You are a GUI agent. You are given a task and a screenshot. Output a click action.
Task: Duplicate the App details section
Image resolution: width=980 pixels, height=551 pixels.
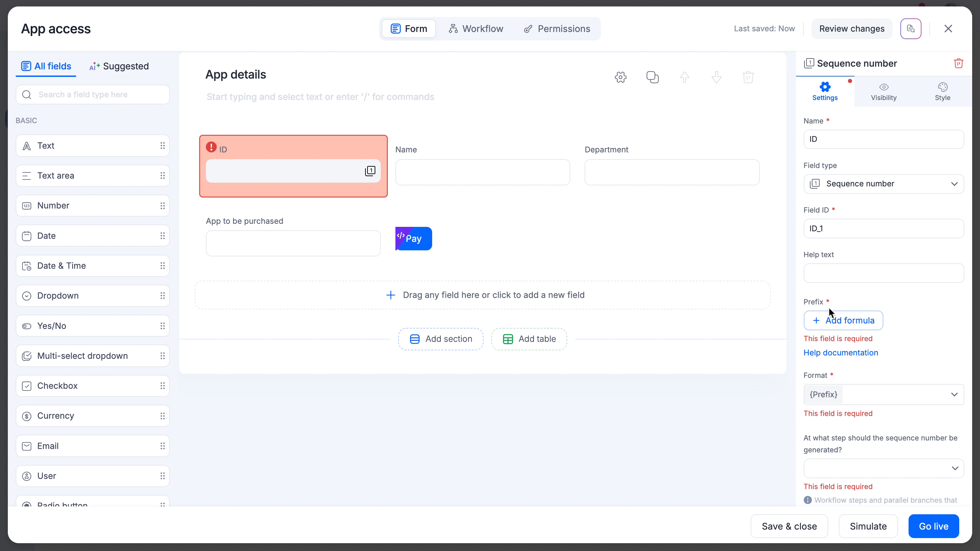coord(652,77)
